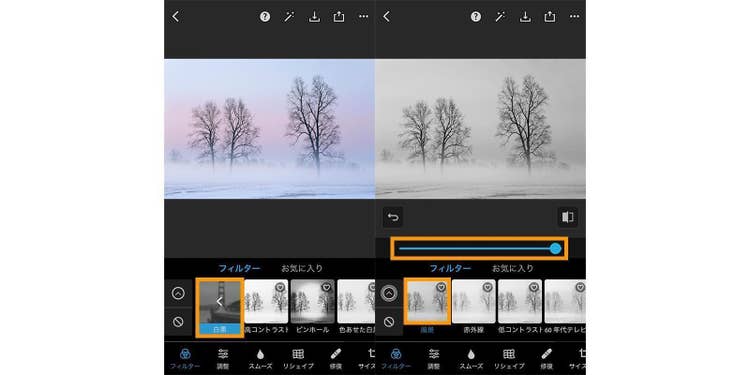Collapse the 白黒 filter category
750x375 pixels.
[220, 308]
